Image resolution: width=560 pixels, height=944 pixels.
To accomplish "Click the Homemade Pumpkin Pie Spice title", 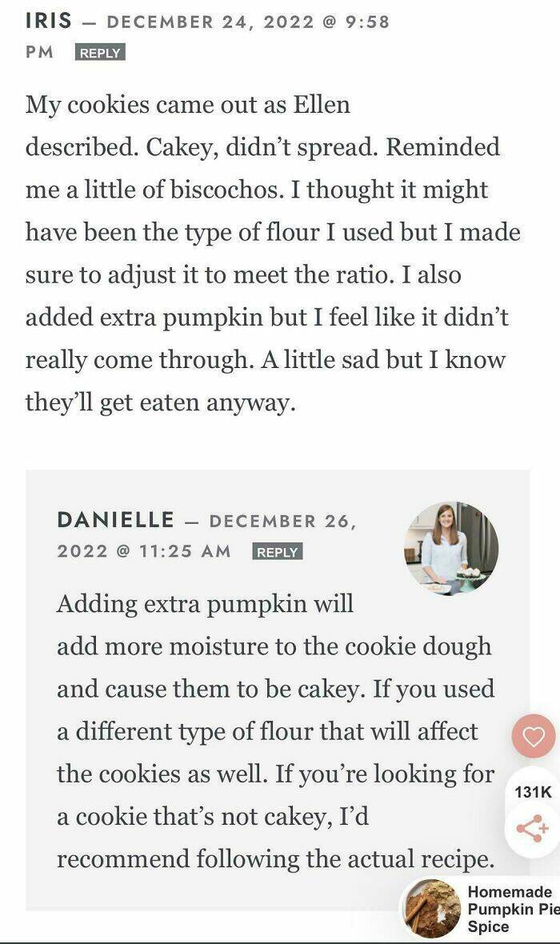I will tap(510, 909).
